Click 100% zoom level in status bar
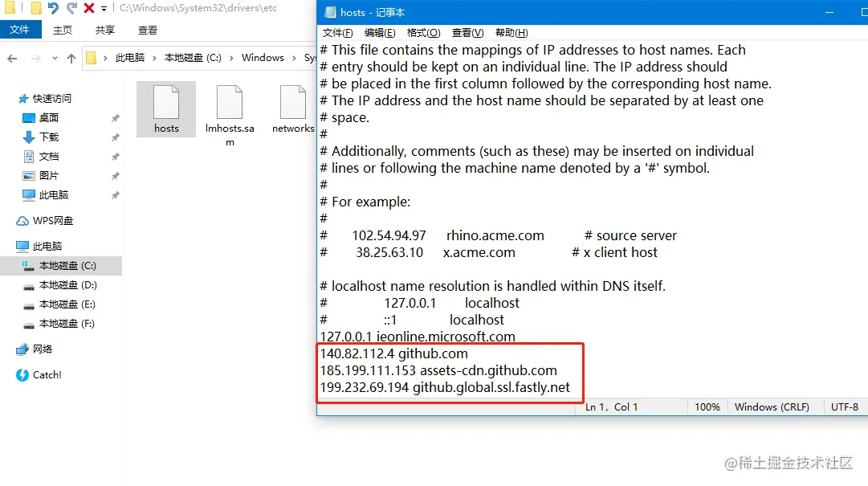Viewport: 868px width, 486px height. point(707,406)
